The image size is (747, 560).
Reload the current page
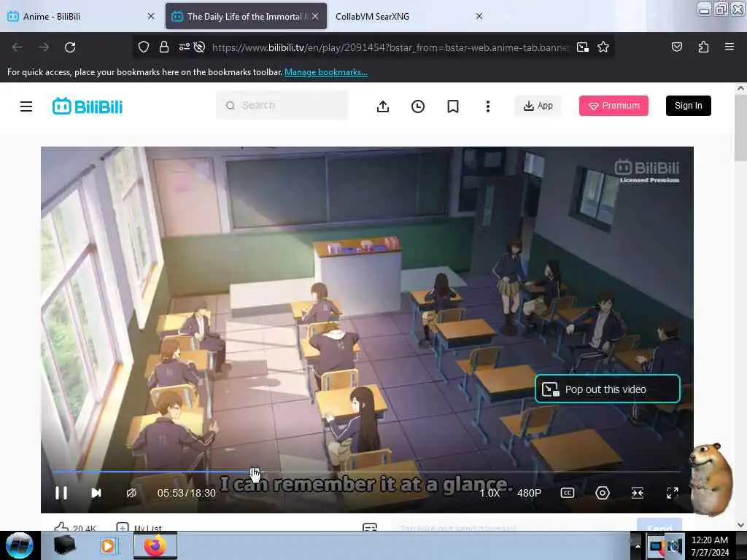tap(70, 47)
